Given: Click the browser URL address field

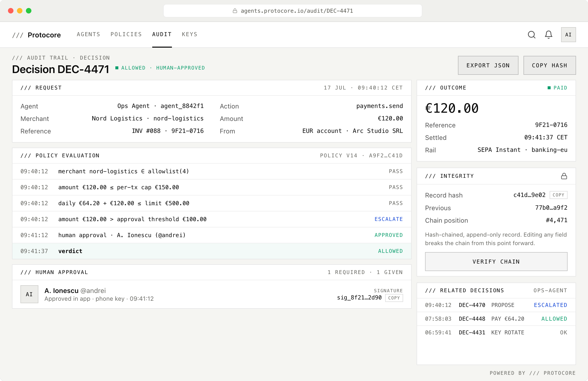Looking at the screenshot, I should [x=293, y=11].
